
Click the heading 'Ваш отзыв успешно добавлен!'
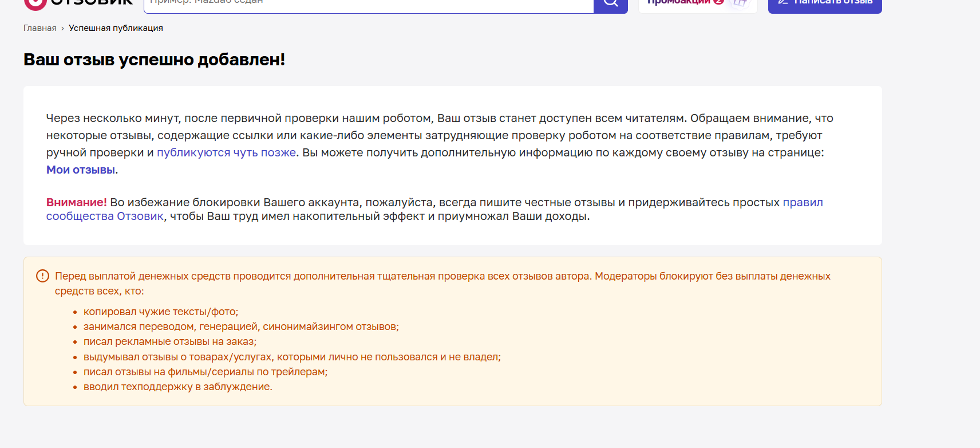155,60
